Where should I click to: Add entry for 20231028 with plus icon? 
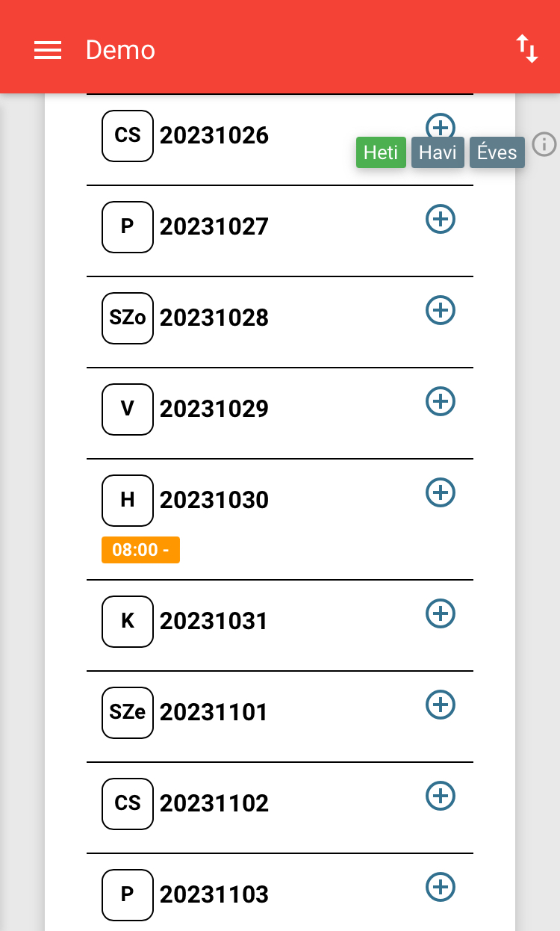coord(441,310)
